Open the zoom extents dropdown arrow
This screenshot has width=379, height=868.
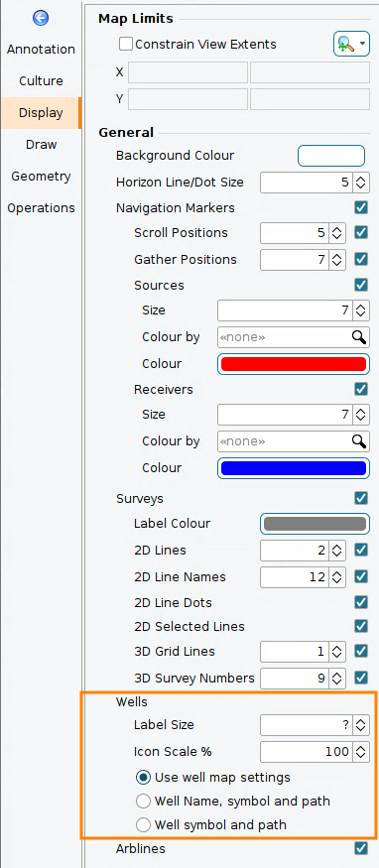[x=363, y=44]
